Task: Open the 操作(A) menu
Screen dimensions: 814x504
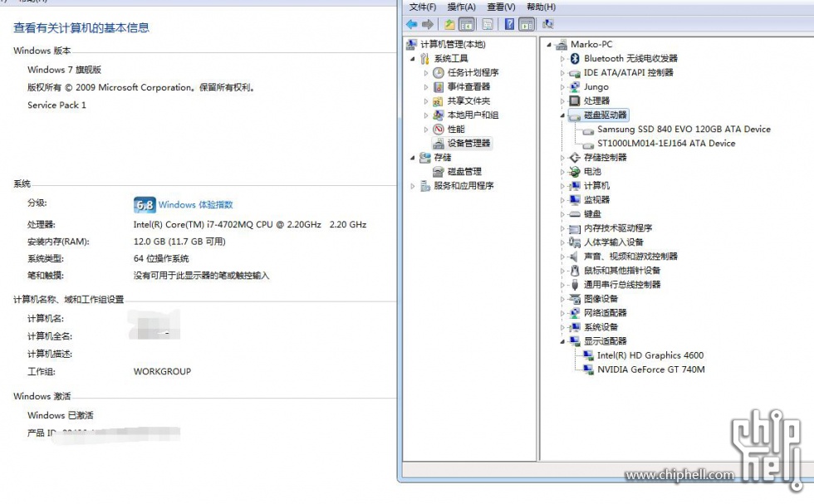Action: coord(462,7)
